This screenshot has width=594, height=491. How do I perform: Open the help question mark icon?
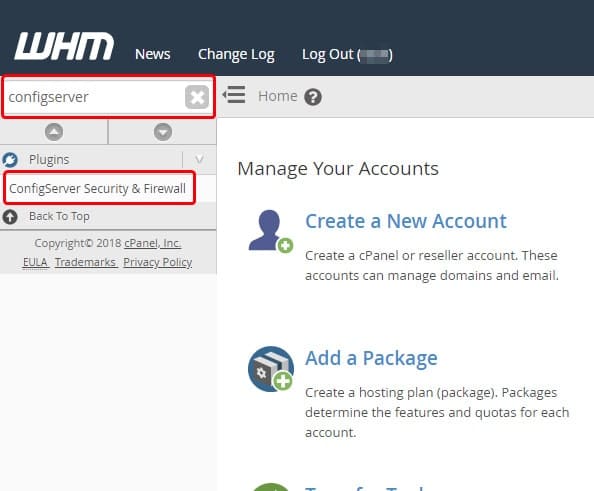tap(313, 97)
